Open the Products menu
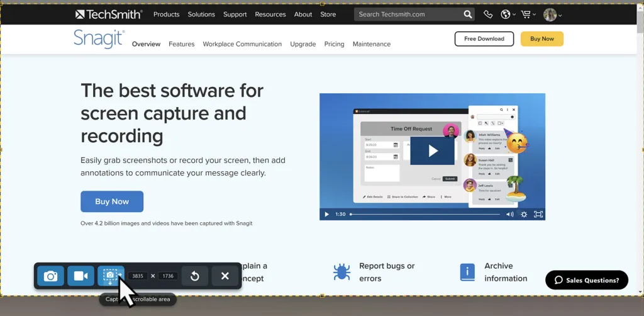Image resolution: width=644 pixels, height=316 pixels. [x=166, y=14]
